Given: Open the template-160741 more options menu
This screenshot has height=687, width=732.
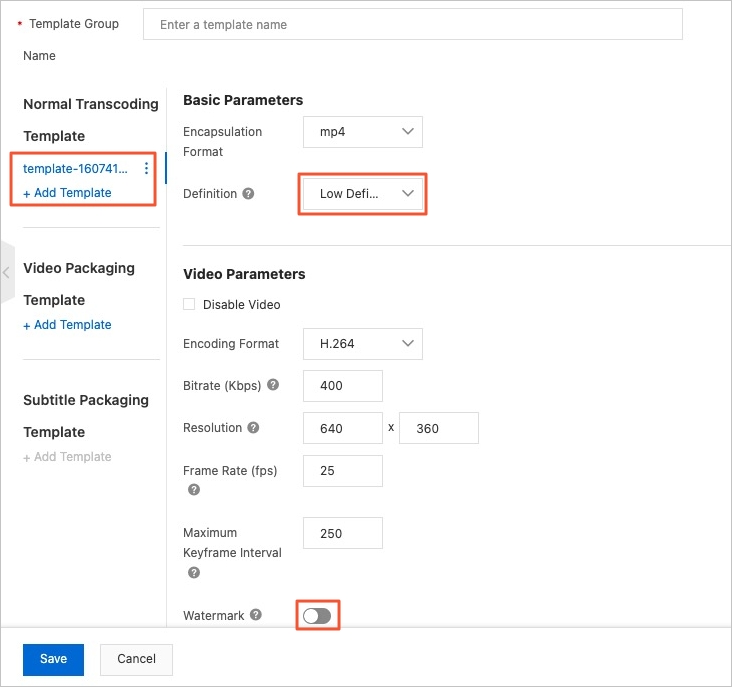Looking at the screenshot, I should pos(147,168).
